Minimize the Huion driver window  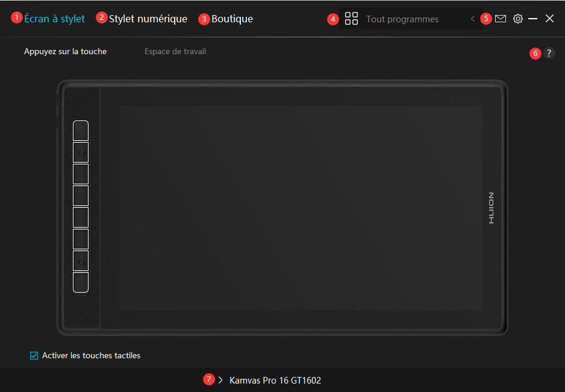pyautogui.click(x=532, y=19)
